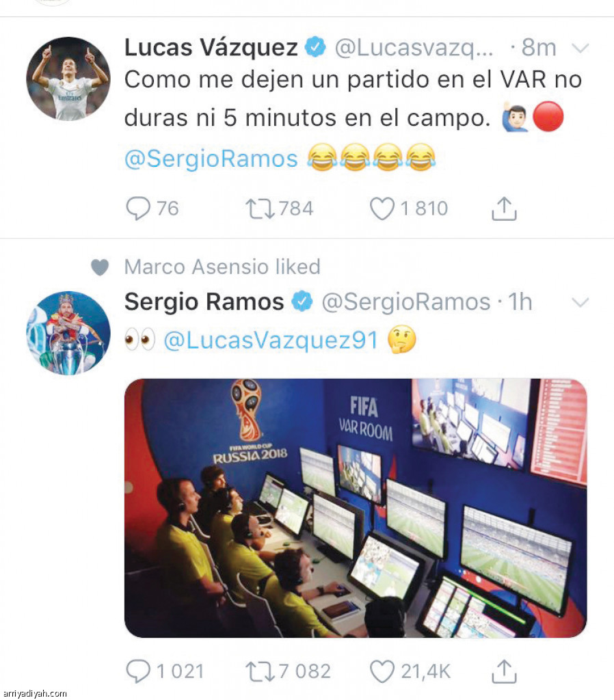Expand the chevron menu on Sergio Ramos's tweet

[580, 302]
